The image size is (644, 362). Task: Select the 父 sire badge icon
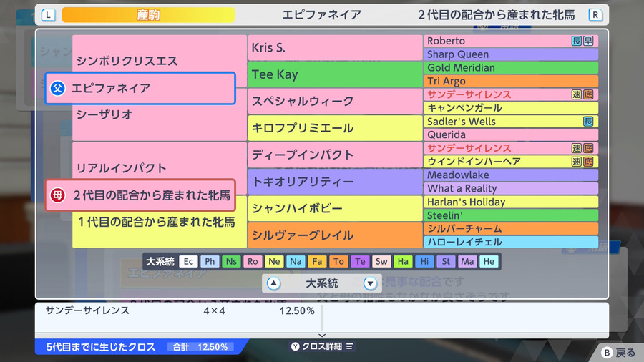pos(58,88)
